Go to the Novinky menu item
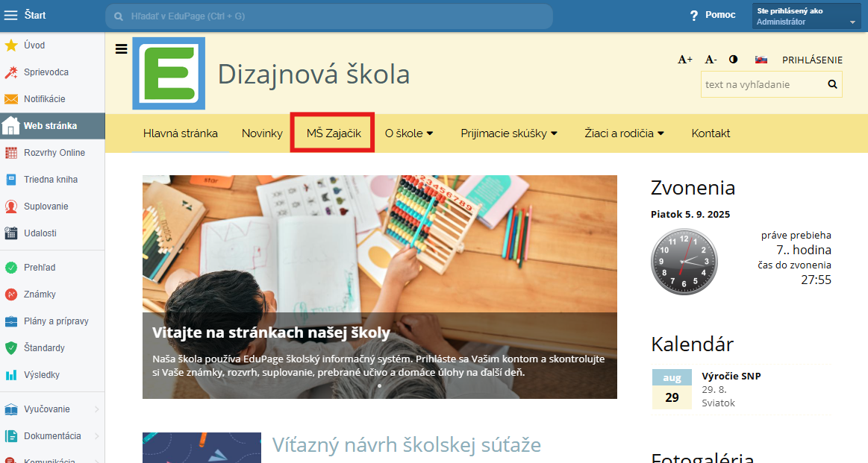868x463 pixels. tap(262, 133)
